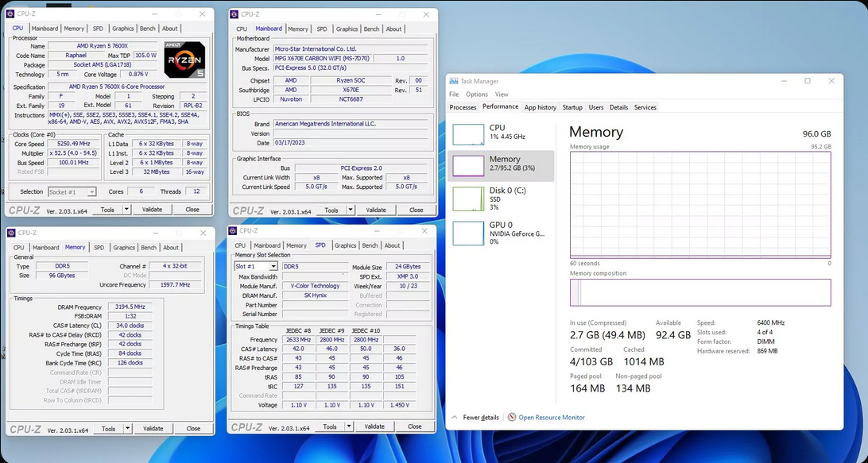Screen dimensions: 868x463
Task: Click the Memory composition bar in Task Manager
Action: (x=700, y=292)
